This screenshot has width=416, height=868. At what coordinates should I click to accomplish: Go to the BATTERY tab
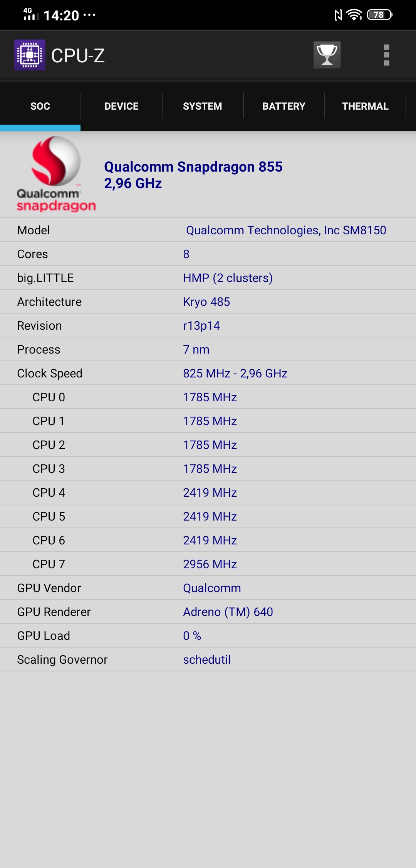point(283,106)
